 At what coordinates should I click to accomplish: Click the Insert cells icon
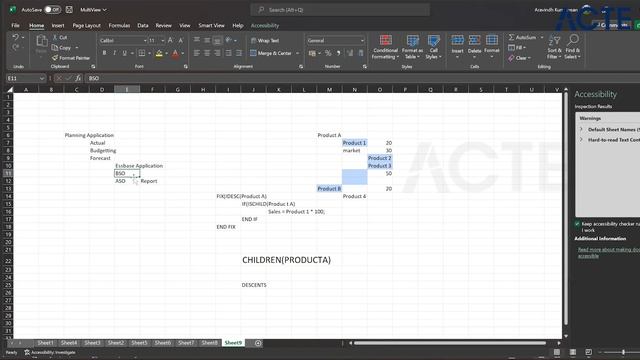point(457,40)
